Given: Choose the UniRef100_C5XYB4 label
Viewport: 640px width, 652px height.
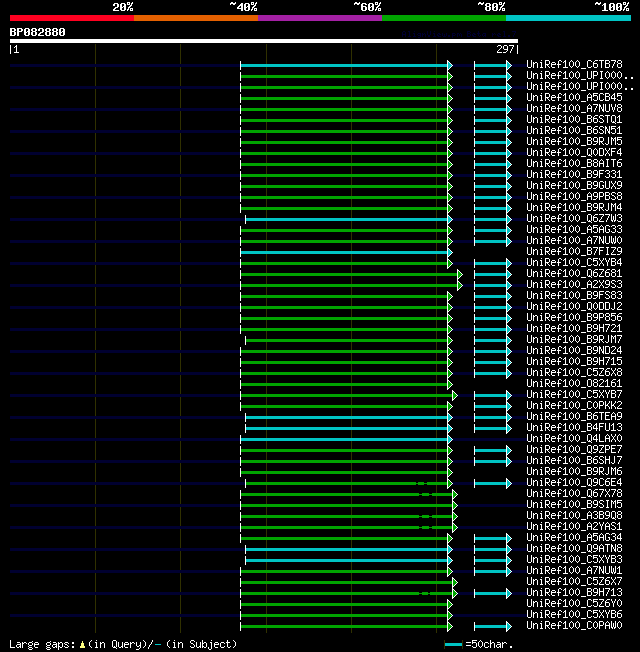Looking at the screenshot, I should point(574,262).
